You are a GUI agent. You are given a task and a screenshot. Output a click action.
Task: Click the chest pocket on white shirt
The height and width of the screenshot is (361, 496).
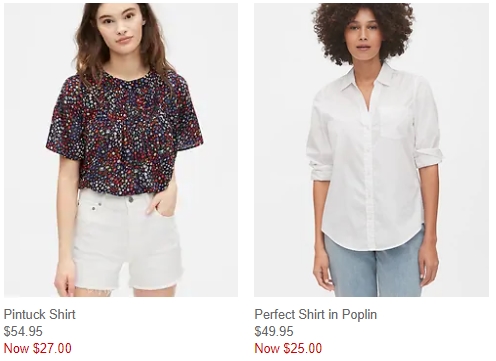click(392, 122)
